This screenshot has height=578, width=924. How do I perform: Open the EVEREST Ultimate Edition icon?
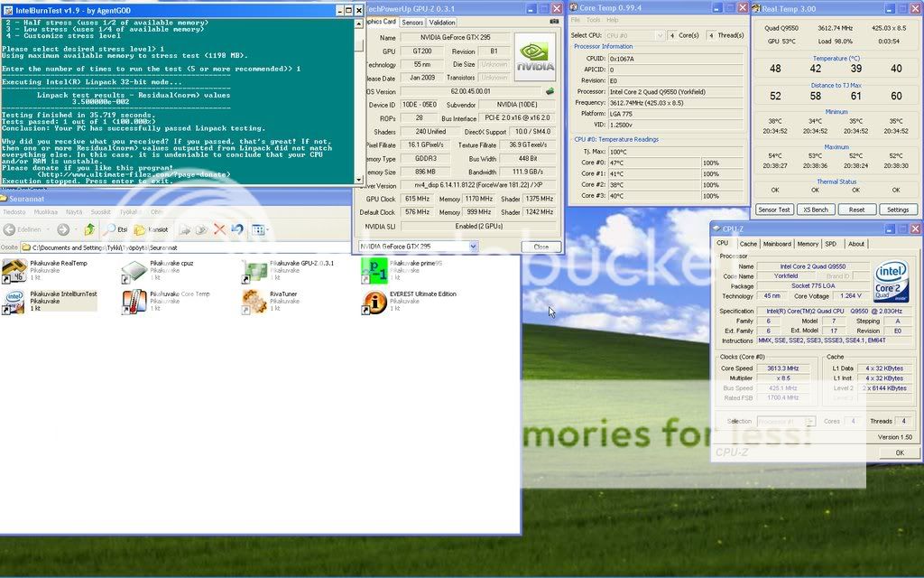click(374, 302)
